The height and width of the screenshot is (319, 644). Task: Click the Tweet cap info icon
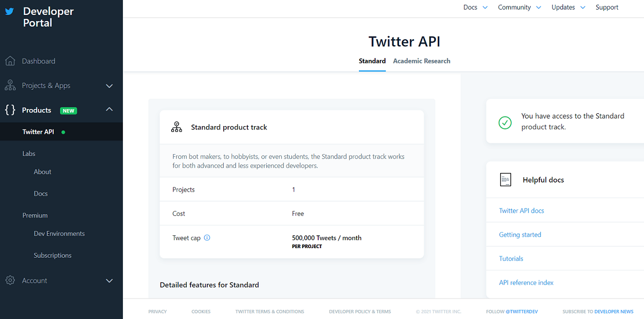click(207, 238)
